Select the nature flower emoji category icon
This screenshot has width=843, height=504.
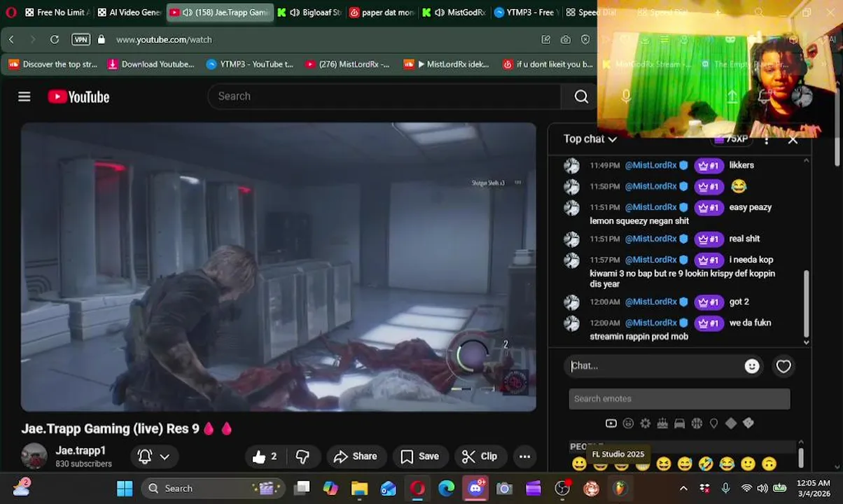[645, 423]
